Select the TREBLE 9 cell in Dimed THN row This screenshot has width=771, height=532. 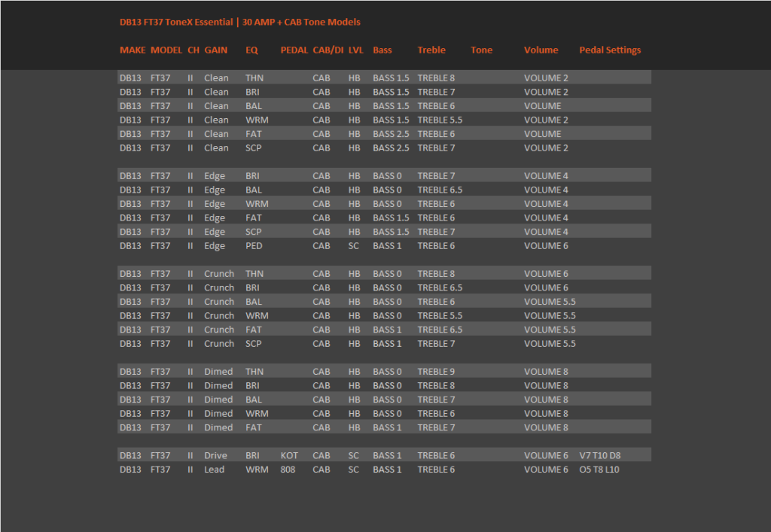click(x=436, y=372)
